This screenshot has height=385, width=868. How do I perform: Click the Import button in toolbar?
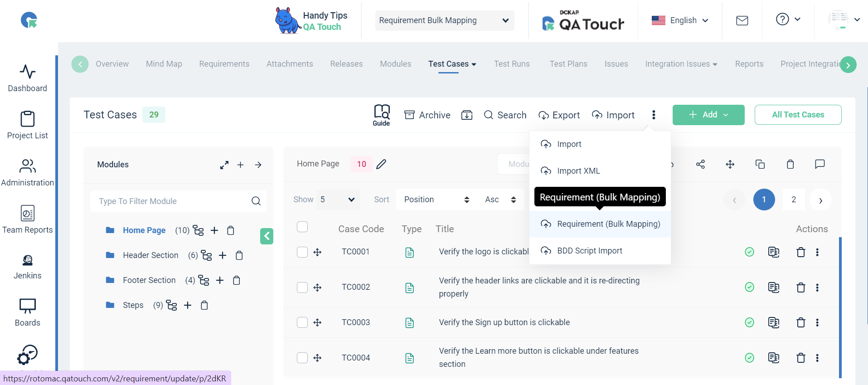pos(613,115)
